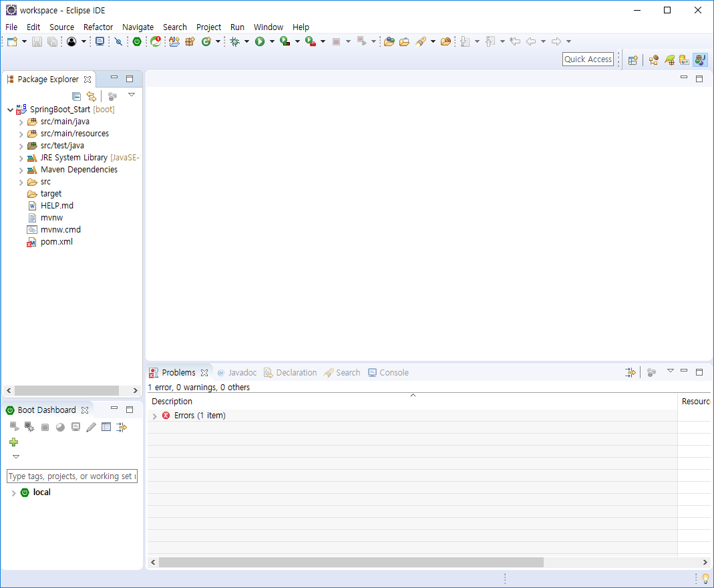The image size is (714, 588).
Task: Click the Skip All Breakpoints toolbar icon
Action: [x=118, y=41]
